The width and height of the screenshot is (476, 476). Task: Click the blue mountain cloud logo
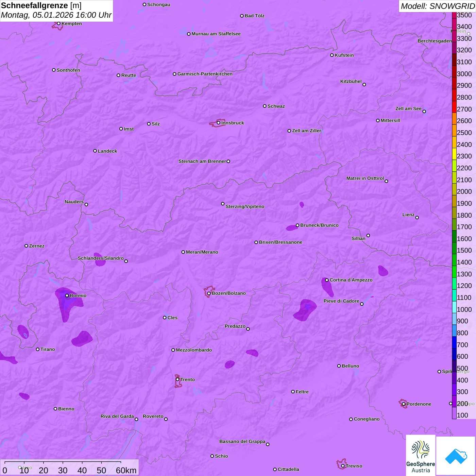tap(456, 456)
